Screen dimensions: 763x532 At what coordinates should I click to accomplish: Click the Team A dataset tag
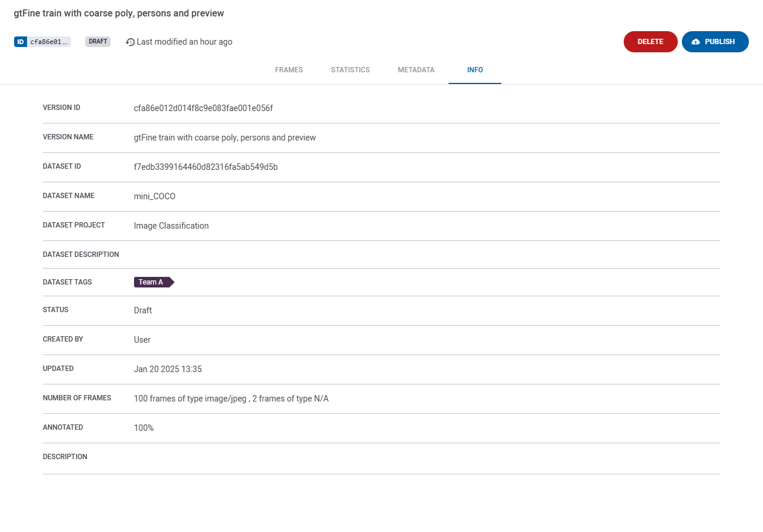152,282
